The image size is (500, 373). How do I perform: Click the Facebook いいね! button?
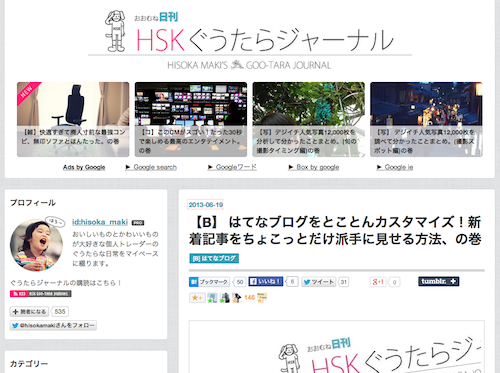266,282
